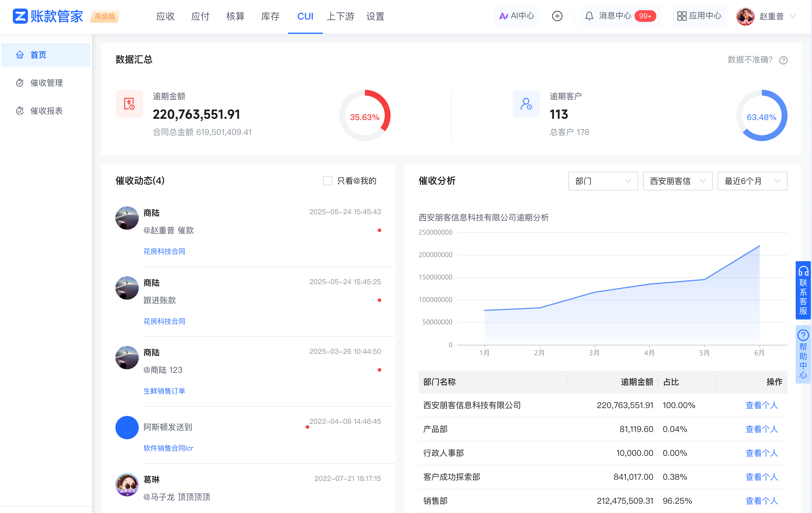
Task: Switch to 核算 tab
Action: click(x=235, y=16)
